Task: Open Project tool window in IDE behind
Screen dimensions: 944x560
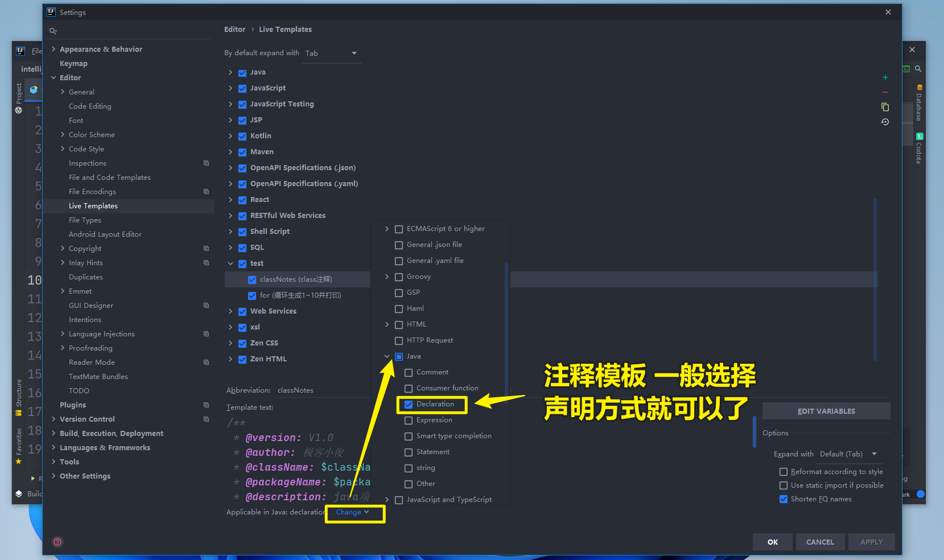Action: click(x=19, y=98)
